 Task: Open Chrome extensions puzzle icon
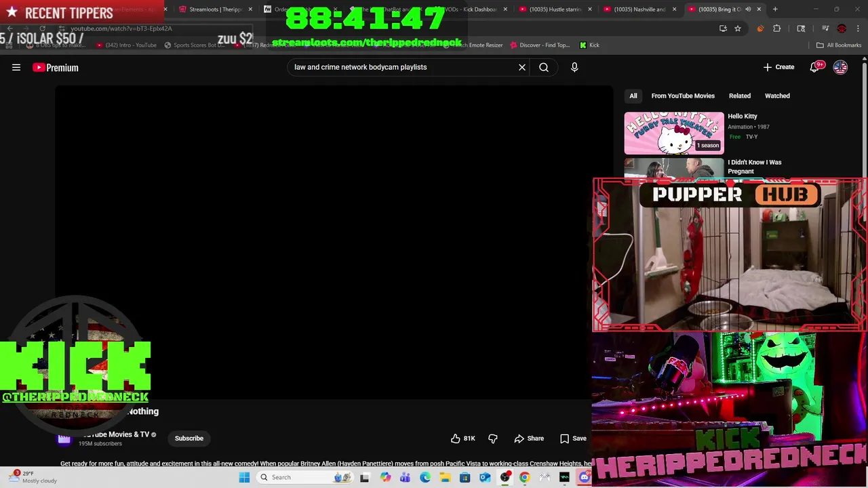pos(777,28)
